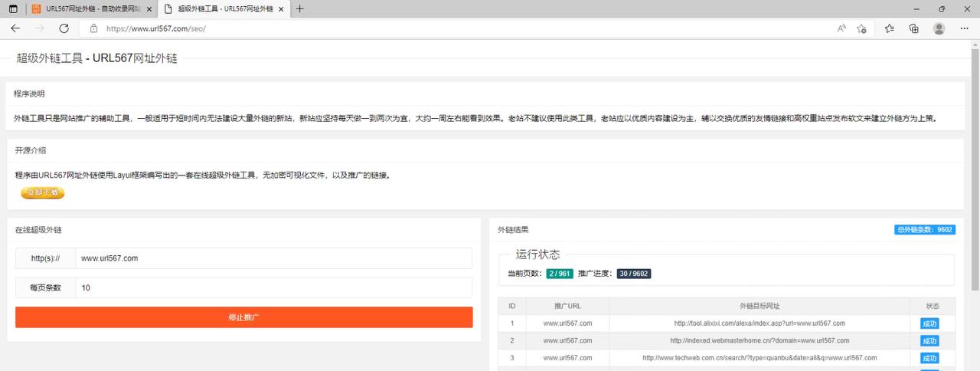Click www.url567.com cell in row 1
The height and width of the screenshot is (371, 980).
pos(567,323)
